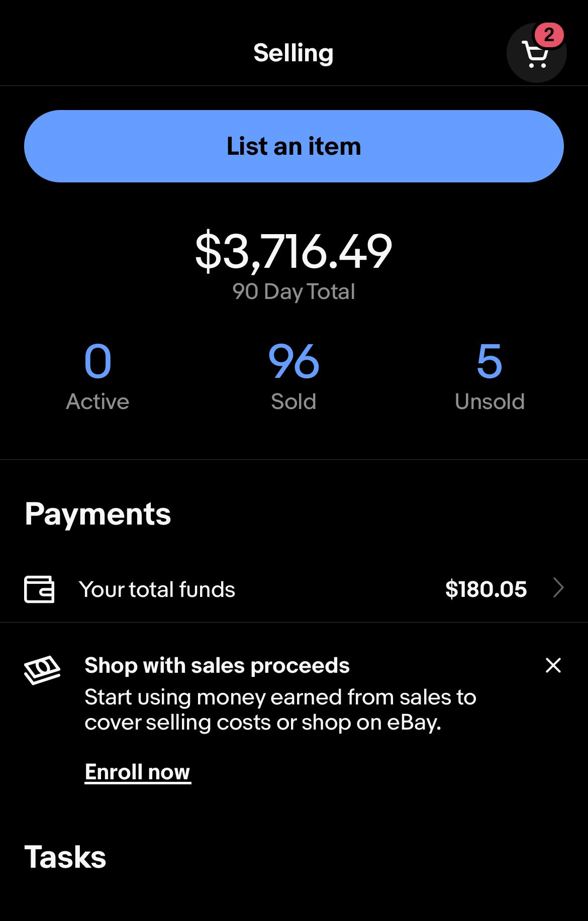Click the sales proceeds description text

tap(280, 709)
